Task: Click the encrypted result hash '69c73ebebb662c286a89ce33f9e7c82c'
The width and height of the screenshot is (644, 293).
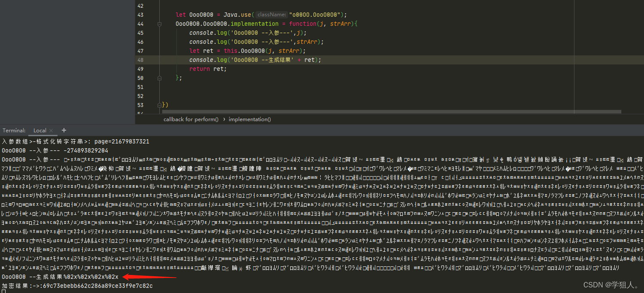Action: click(98, 286)
